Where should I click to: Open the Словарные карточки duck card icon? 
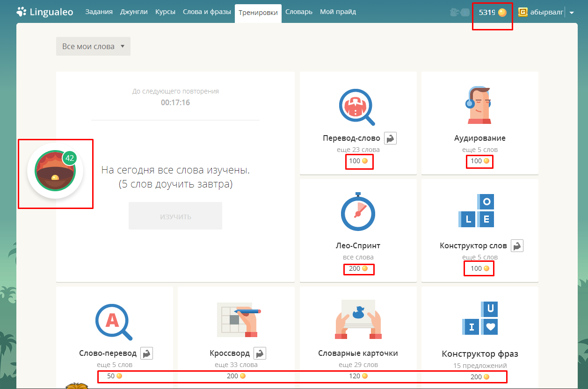(x=358, y=320)
